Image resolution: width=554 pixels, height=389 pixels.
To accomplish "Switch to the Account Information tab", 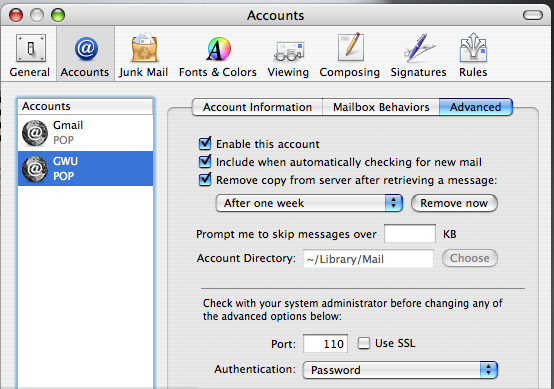I will [x=257, y=107].
